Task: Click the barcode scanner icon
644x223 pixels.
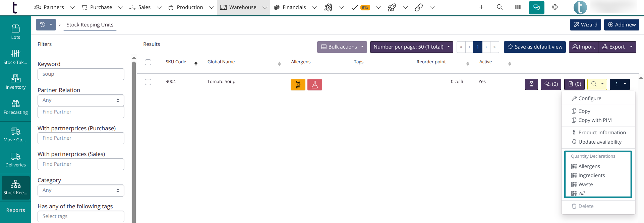Action: click(x=518, y=7)
